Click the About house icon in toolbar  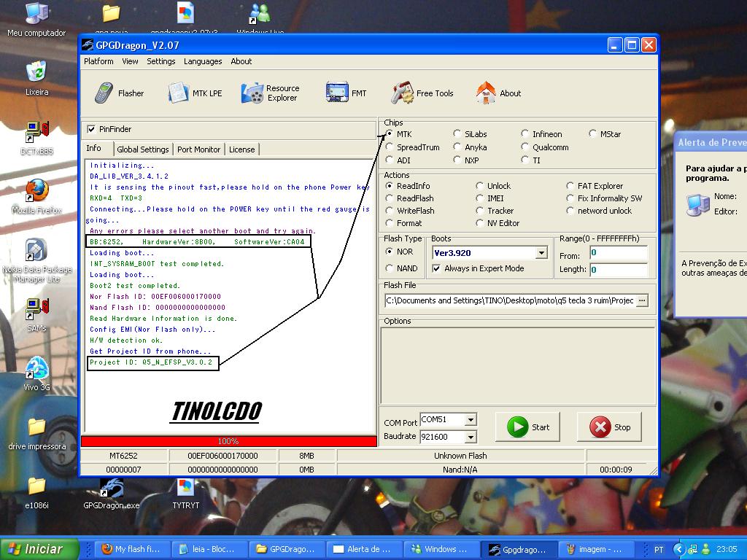[x=485, y=93]
